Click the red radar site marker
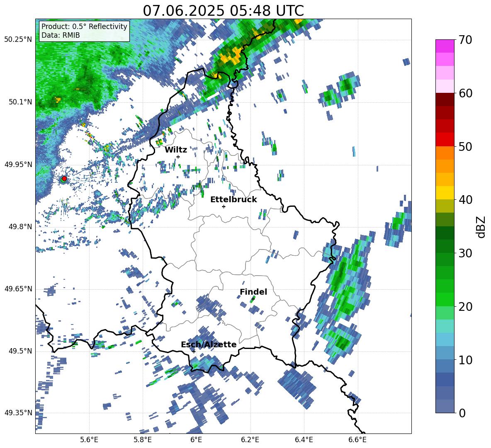The image size is (491, 448). pyautogui.click(x=64, y=178)
